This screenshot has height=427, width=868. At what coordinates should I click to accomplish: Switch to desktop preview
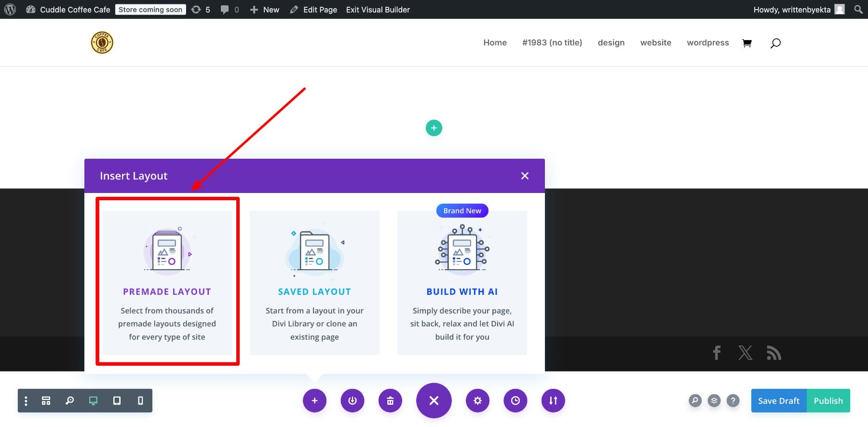93,400
